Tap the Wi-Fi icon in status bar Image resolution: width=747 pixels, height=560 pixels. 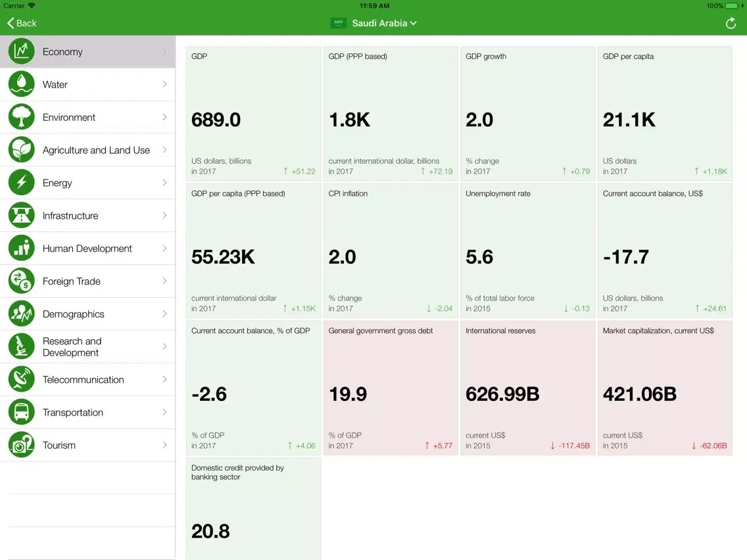[x=32, y=6]
